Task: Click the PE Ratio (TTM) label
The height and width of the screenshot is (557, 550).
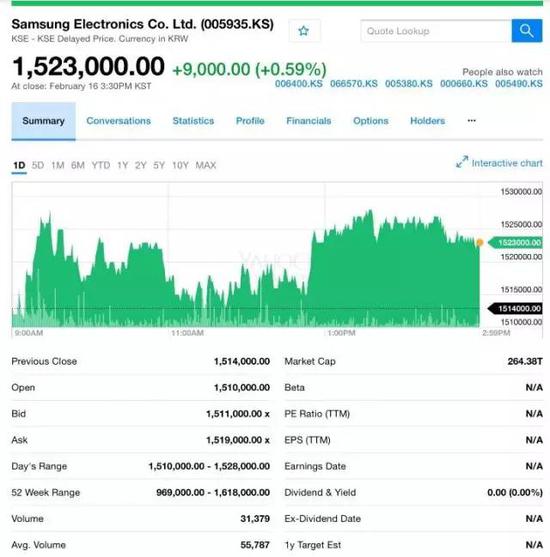Action: [317, 414]
